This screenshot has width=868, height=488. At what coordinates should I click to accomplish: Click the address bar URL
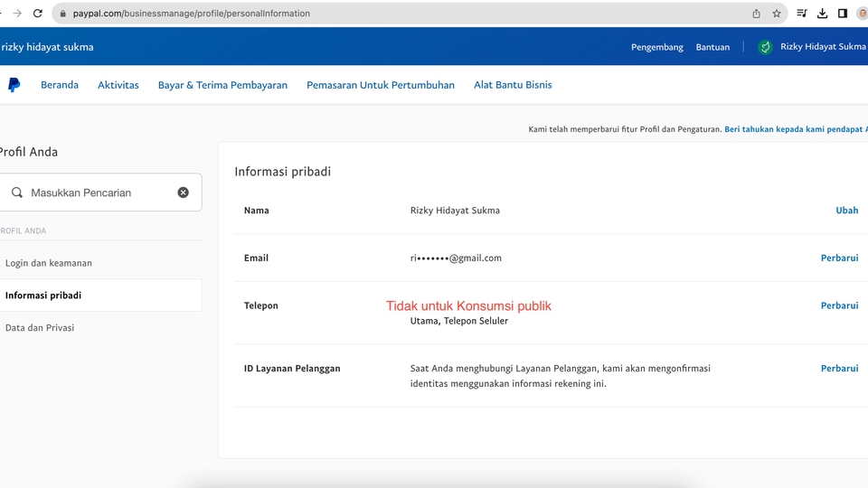(x=192, y=14)
